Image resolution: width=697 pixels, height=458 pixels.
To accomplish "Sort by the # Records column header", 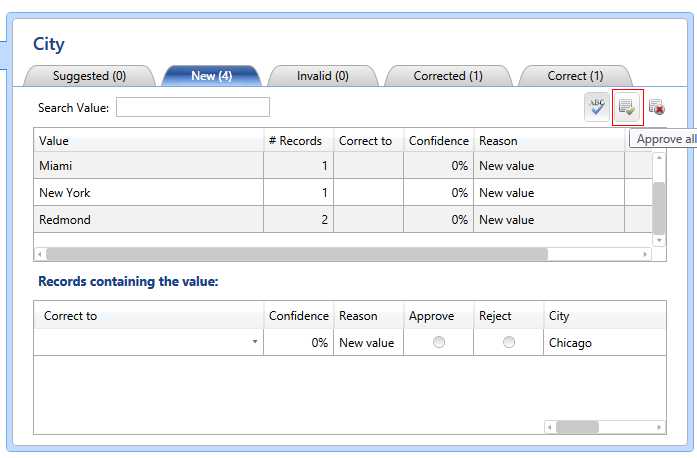I will 298,141.
